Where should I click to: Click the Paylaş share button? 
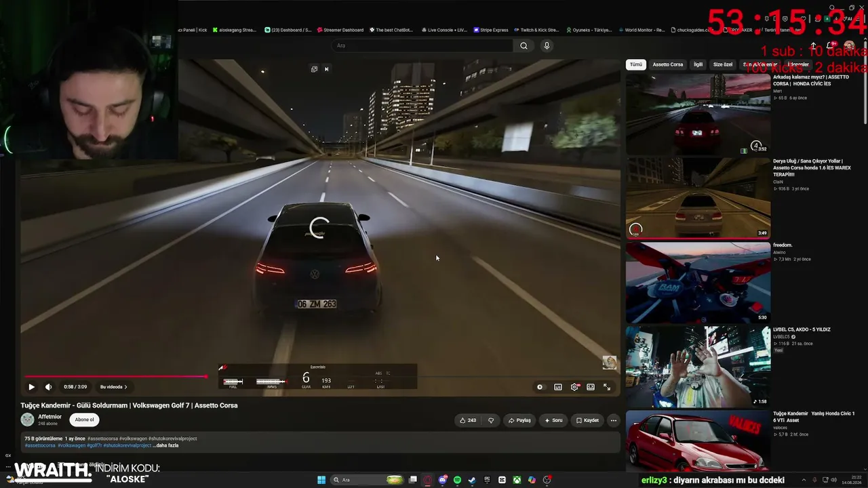click(519, 420)
